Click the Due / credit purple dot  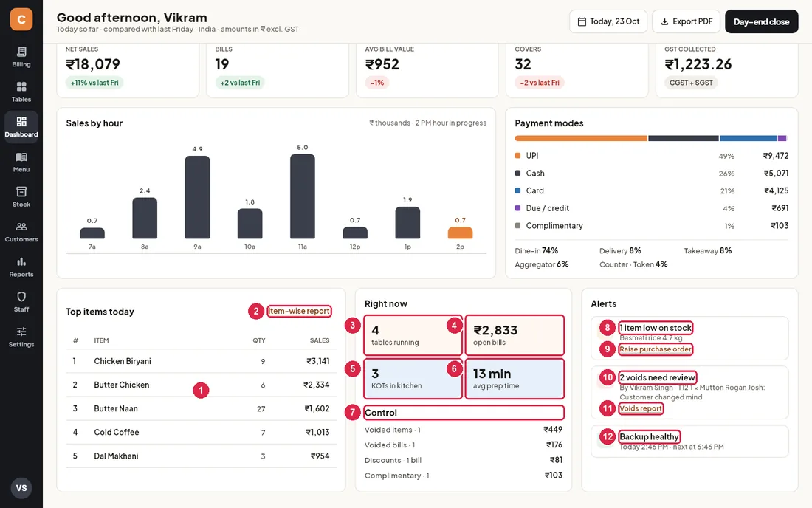517,208
